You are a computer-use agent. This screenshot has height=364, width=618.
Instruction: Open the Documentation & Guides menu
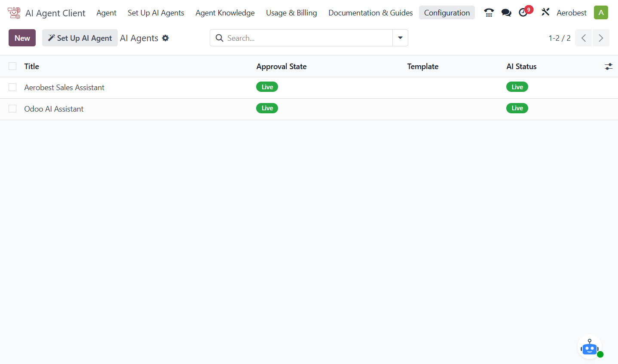370,13
